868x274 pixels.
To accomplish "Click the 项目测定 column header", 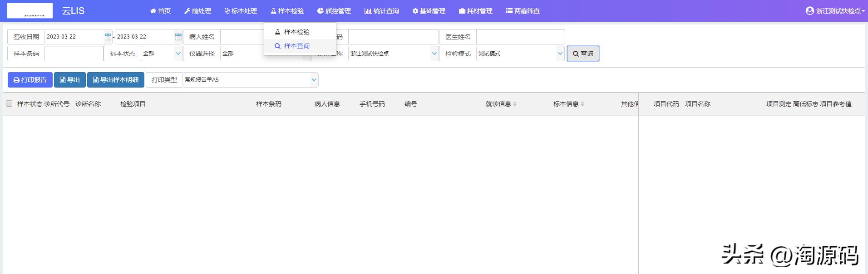I will click(779, 104).
